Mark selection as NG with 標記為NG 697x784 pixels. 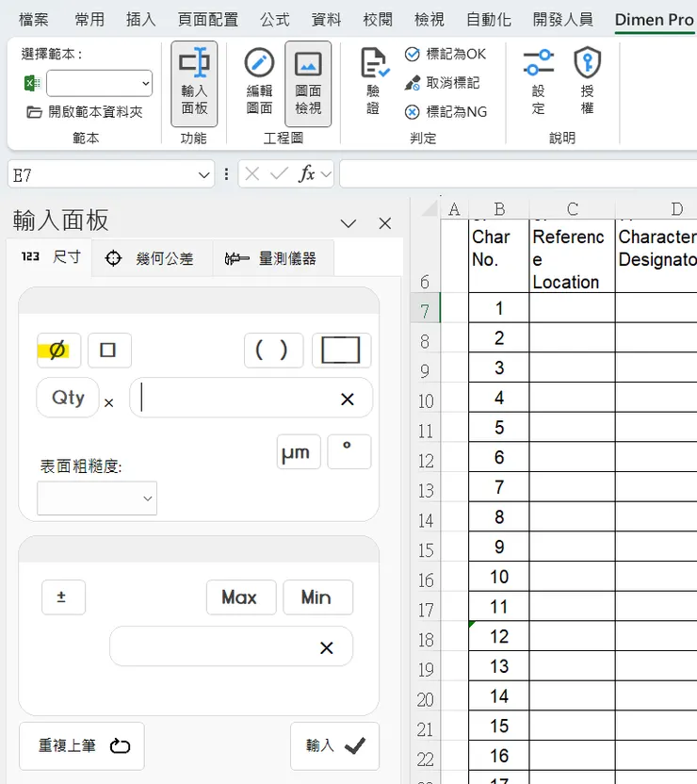(446, 111)
